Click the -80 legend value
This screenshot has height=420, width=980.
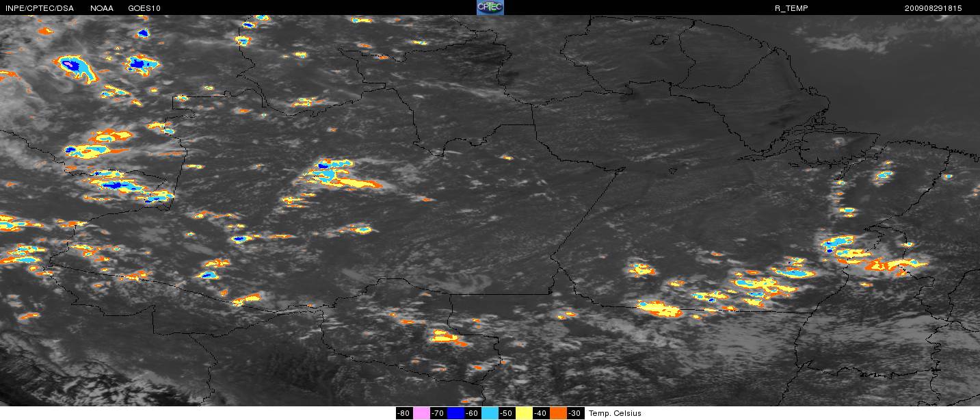(404, 413)
